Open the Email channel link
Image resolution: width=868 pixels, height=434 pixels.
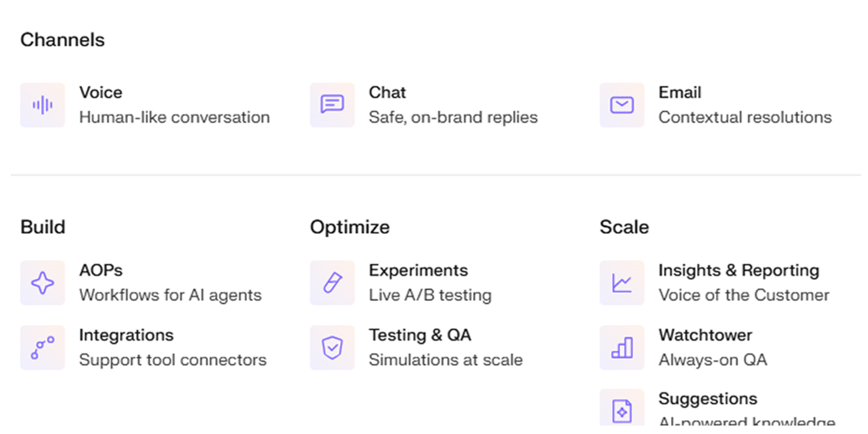[x=679, y=93]
